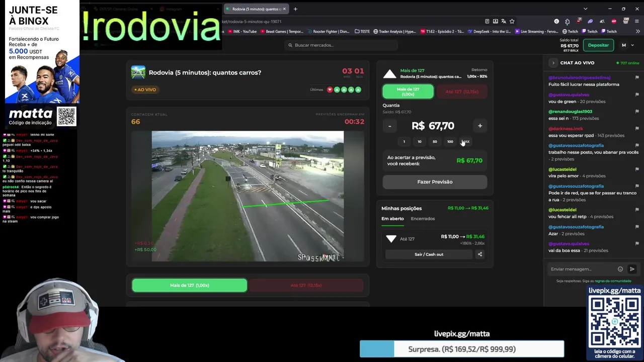The width and height of the screenshot is (644, 362).
Task: Click the share icon beside Sair / Cash out
Action: 480,254
